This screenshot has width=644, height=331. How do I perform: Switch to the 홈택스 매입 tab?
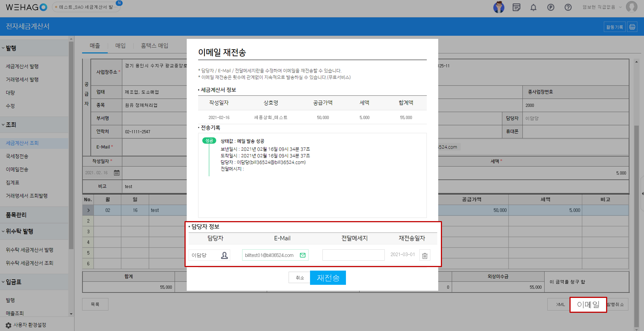click(154, 46)
